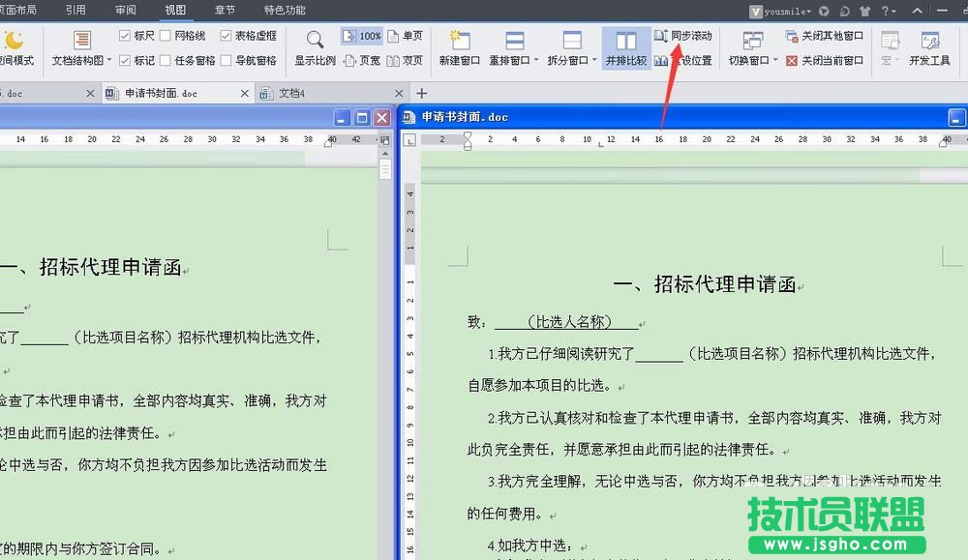
Task: Click the 重设位置 reset position icon
Action: point(686,59)
